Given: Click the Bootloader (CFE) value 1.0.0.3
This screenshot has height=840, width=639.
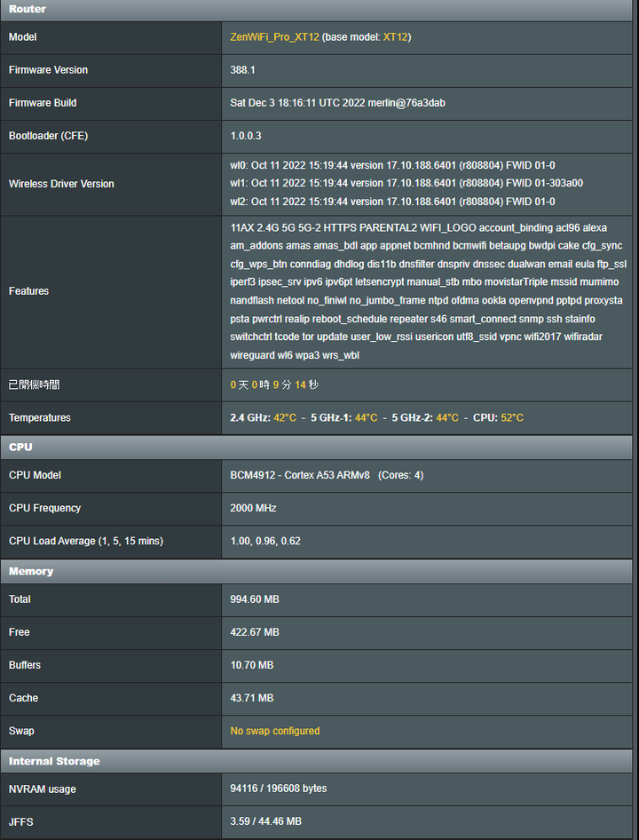Looking at the screenshot, I should 246,136.
